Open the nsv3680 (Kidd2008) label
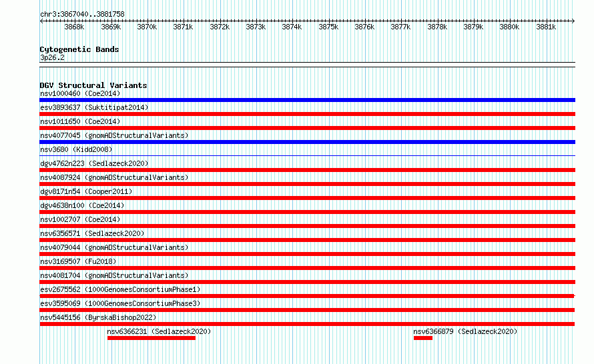 tap(76, 149)
